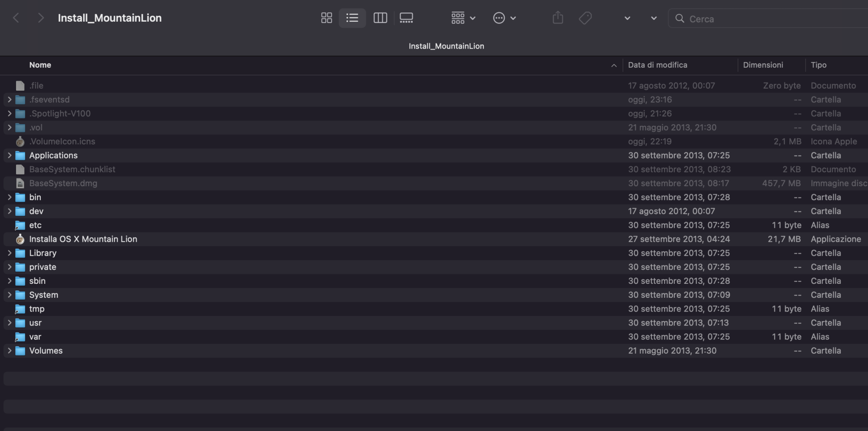Click the 21,7 MB size value
This screenshot has width=868, height=431.
pyautogui.click(x=784, y=239)
